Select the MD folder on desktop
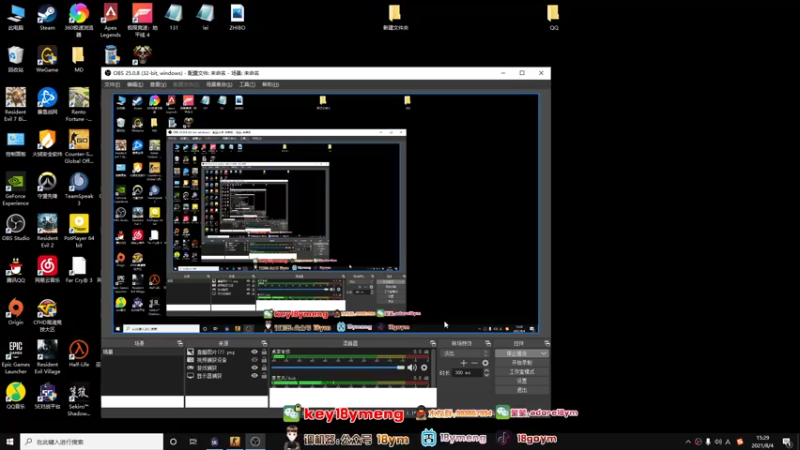 coord(78,59)
